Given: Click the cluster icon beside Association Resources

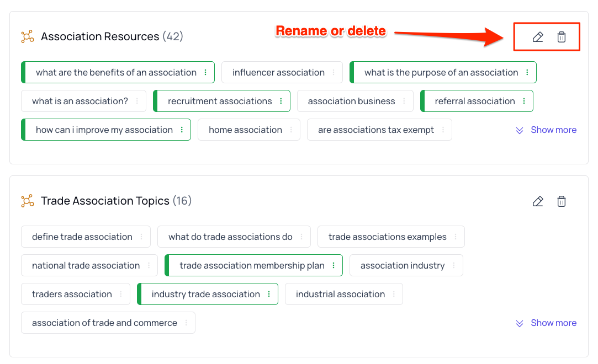Looking at the screenshot, I should click(x=27, y=36).
